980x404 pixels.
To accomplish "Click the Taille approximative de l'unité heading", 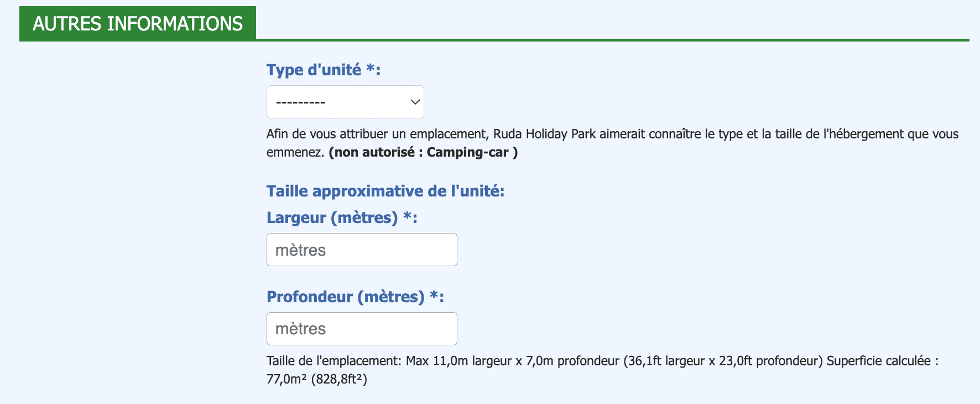I will [385, 191].
